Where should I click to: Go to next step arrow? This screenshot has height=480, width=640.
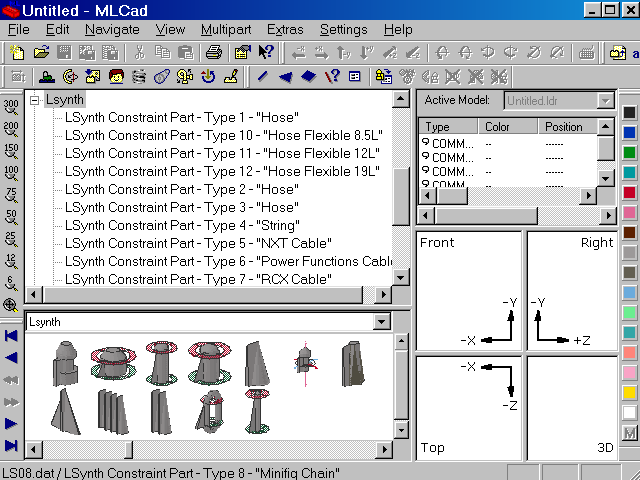(x=11, y=424)
